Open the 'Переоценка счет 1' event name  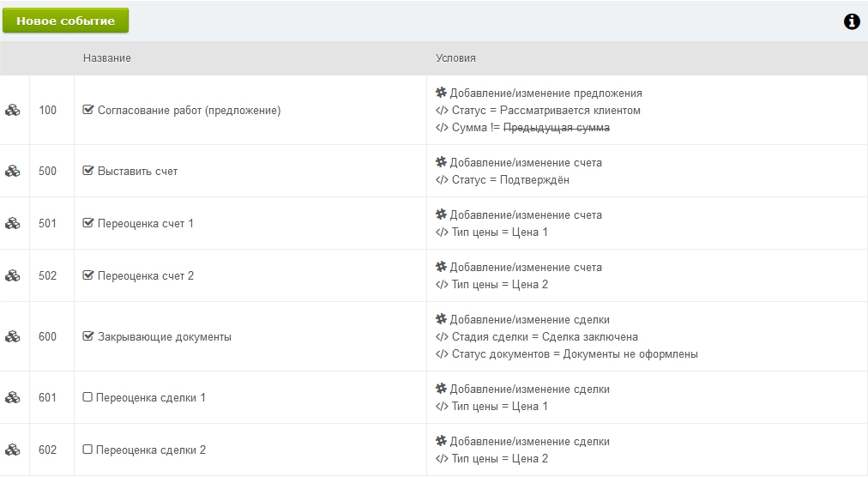(146, 223)
